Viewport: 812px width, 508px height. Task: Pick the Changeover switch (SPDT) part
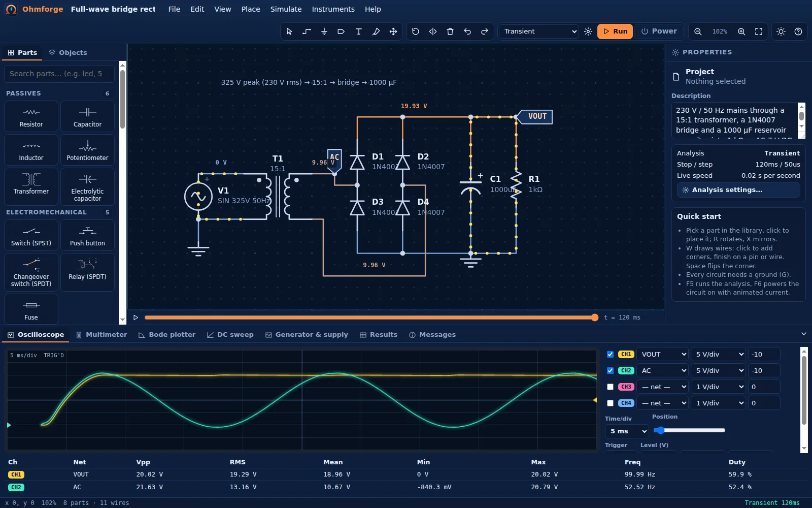click(31, 272)
